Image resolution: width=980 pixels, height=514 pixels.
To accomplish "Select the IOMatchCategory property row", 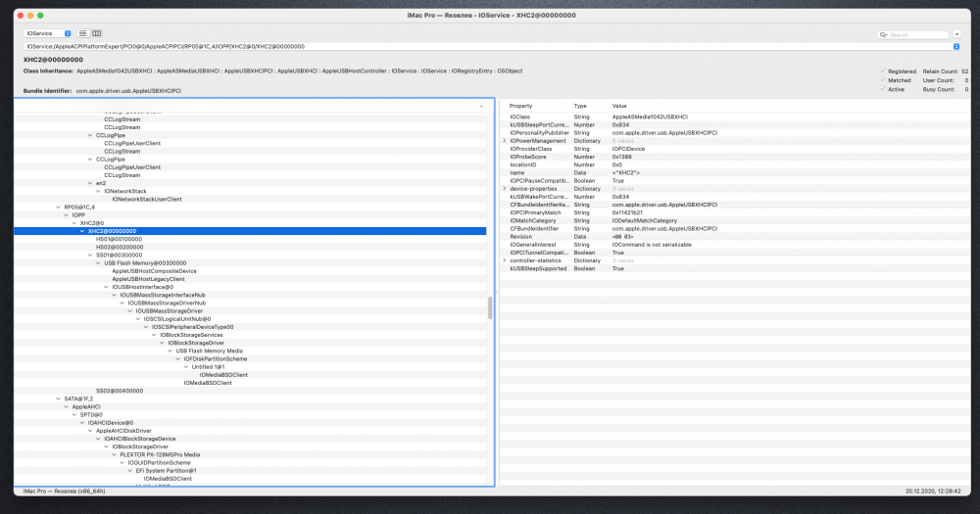I will [735, 220].
